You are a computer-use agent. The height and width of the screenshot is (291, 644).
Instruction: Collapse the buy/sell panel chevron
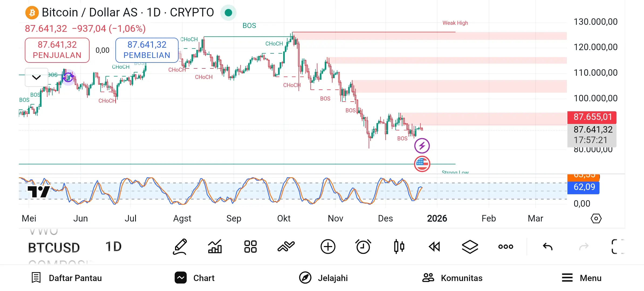point(36,78)
